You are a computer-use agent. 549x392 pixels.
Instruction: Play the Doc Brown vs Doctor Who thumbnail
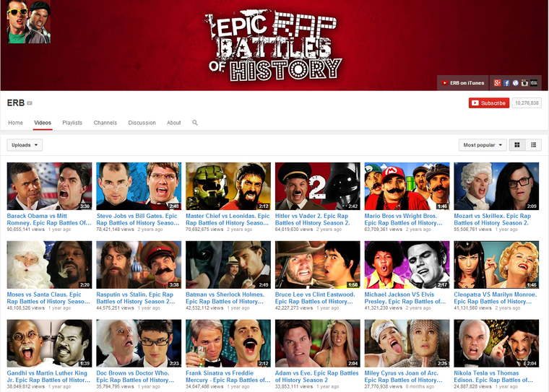[x=139, y=343]
